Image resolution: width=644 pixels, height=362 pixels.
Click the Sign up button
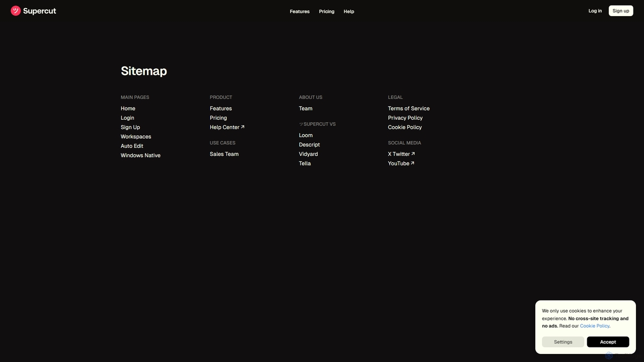[x=621, y=11]
